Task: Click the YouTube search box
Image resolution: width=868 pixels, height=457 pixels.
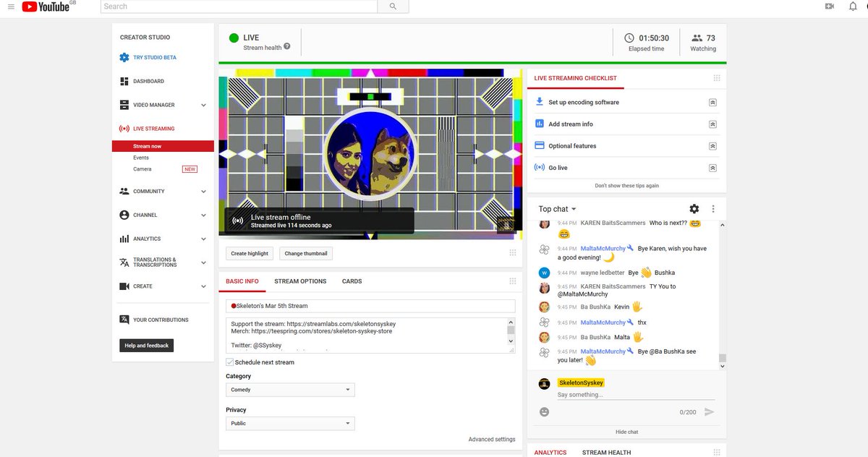Action: (239, 7)
